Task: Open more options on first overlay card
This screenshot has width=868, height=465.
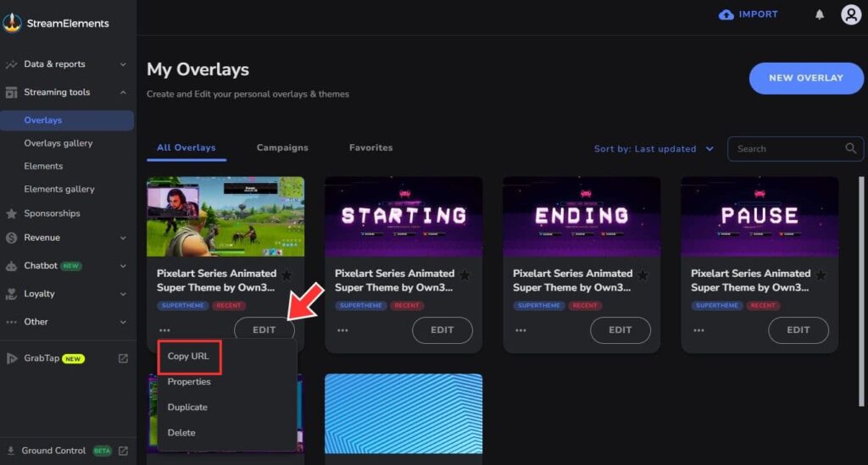Action: coord(164,330)
